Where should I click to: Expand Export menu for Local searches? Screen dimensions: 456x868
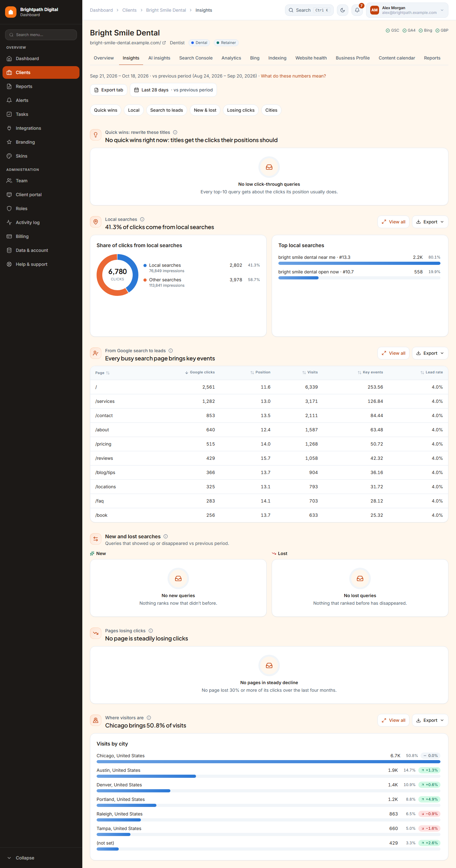(430, 222)
